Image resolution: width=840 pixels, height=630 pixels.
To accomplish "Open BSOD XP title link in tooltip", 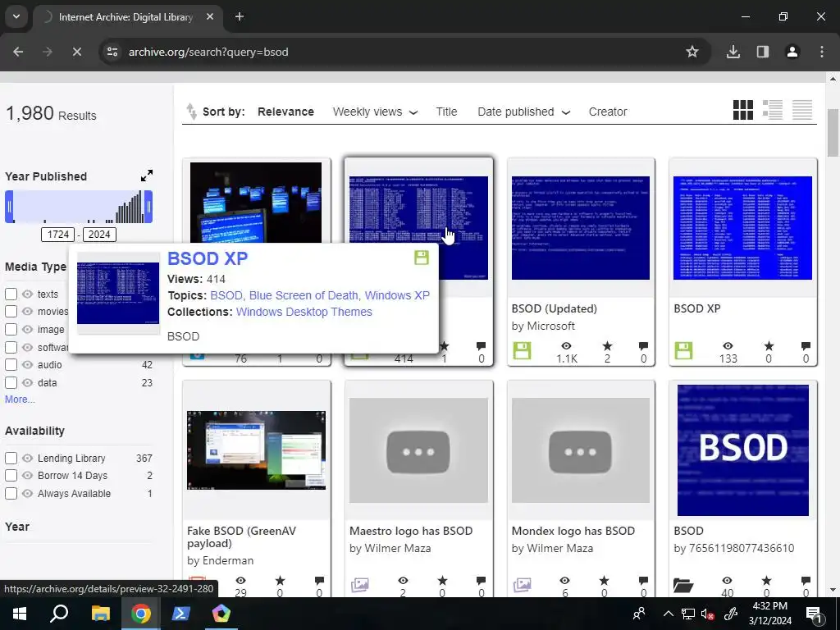I will tap(208, 258).
